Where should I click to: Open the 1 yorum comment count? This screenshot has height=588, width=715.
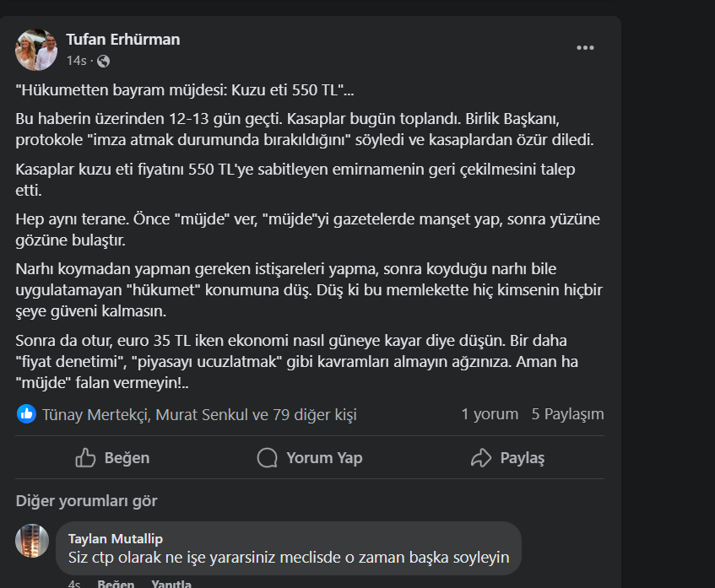click(490, 414)
